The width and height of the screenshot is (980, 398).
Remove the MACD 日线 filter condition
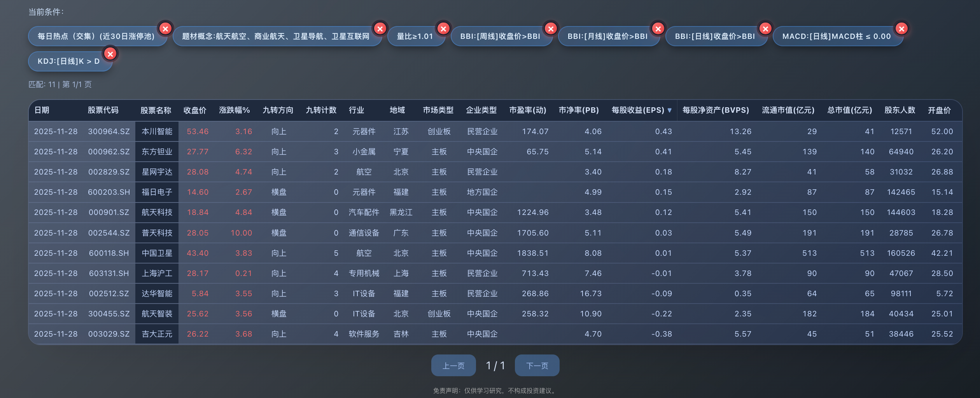pos(901,28)
